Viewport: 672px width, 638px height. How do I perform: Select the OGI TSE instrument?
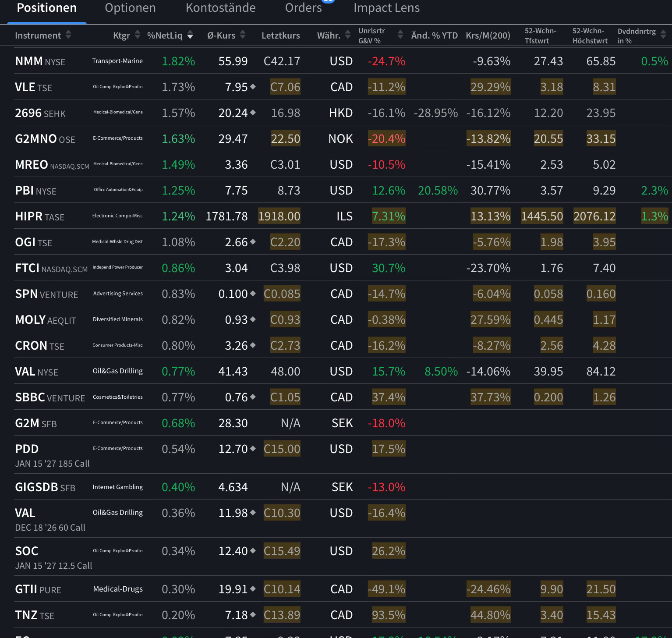(x=33, y=242)
